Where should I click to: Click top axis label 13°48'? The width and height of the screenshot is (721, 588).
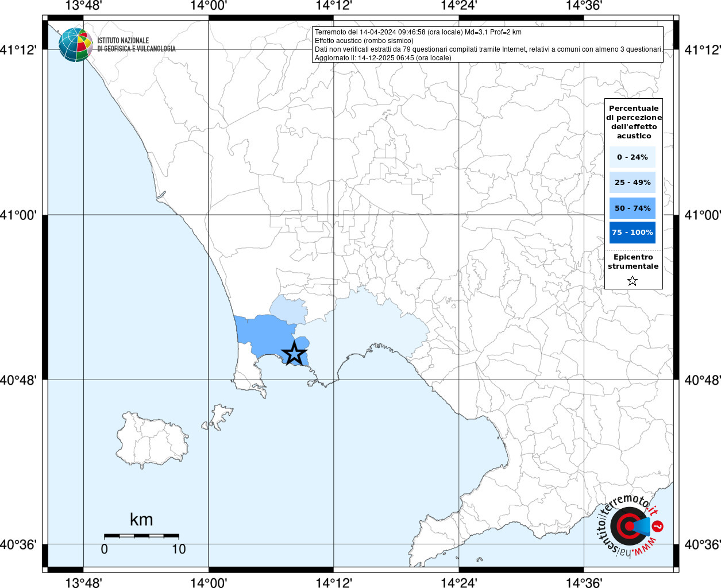click(x=83, y=6)
